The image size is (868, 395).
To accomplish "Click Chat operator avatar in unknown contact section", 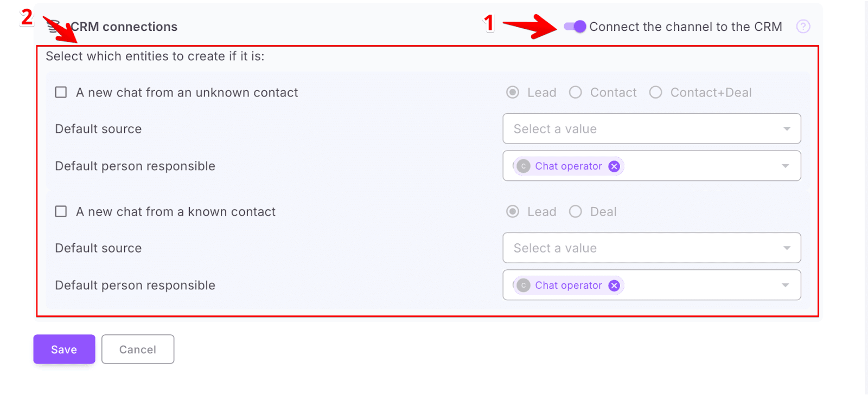I will pyautogui.click(x=524, y=166).
